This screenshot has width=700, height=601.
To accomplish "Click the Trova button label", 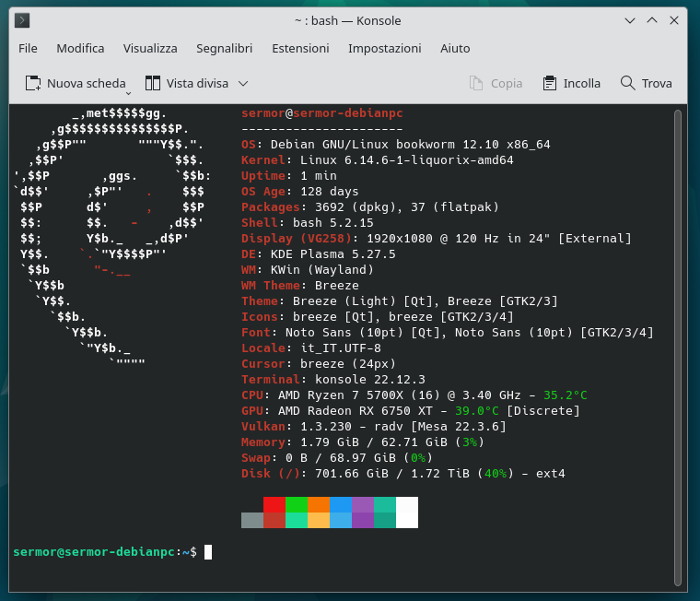I will click(x=657, y=84).
